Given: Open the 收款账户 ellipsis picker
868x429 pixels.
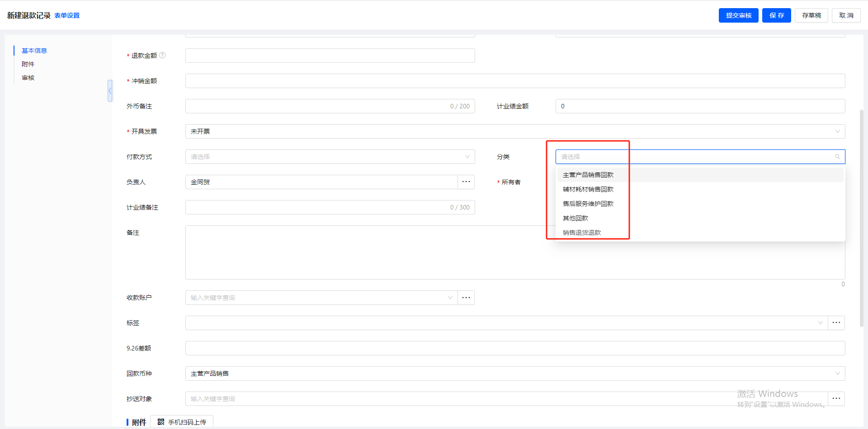Looking at the screenshot, I should [466, 298].
